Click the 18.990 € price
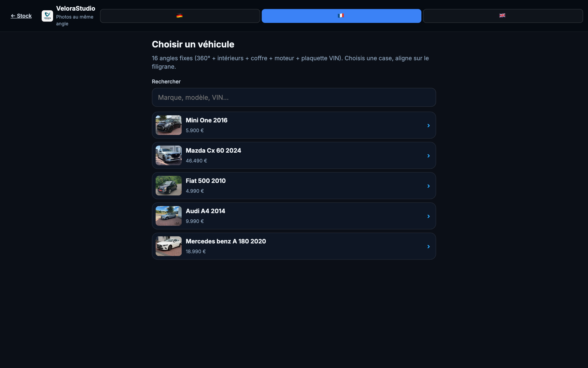 pyautogui.click(x=196, y=252)
